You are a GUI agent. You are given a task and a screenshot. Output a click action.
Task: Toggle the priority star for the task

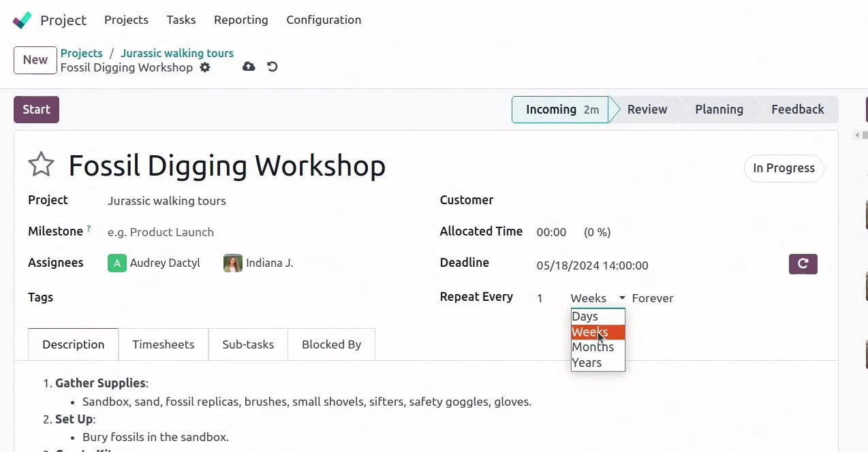(41, 165)
